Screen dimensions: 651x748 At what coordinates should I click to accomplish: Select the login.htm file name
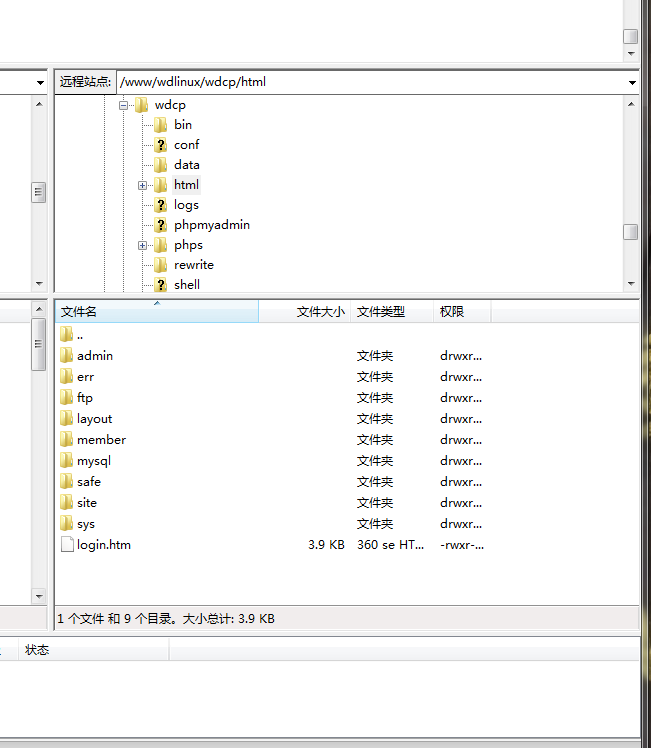pos(104,545)
